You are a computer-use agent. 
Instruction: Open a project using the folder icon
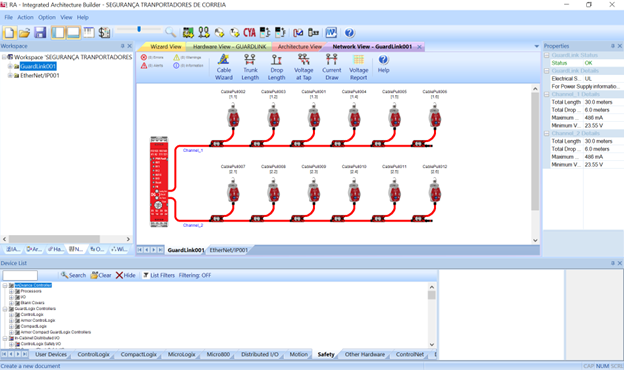(25, 33)
